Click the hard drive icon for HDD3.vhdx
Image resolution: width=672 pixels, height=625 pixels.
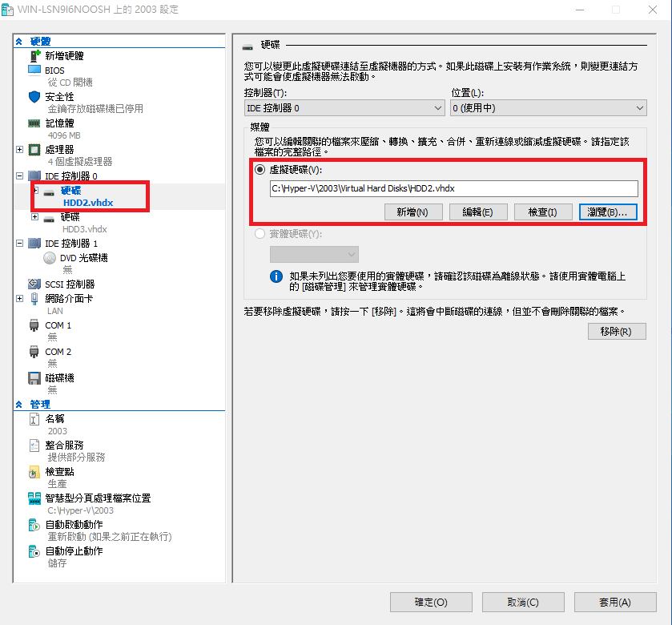click(x=50, y=219)
